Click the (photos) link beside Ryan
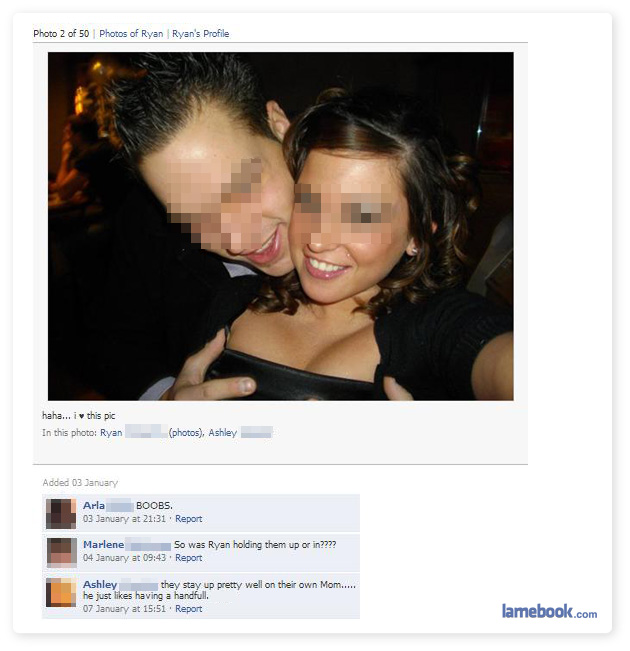The width and height of the screenshot is (630, 651). [186, 433]
